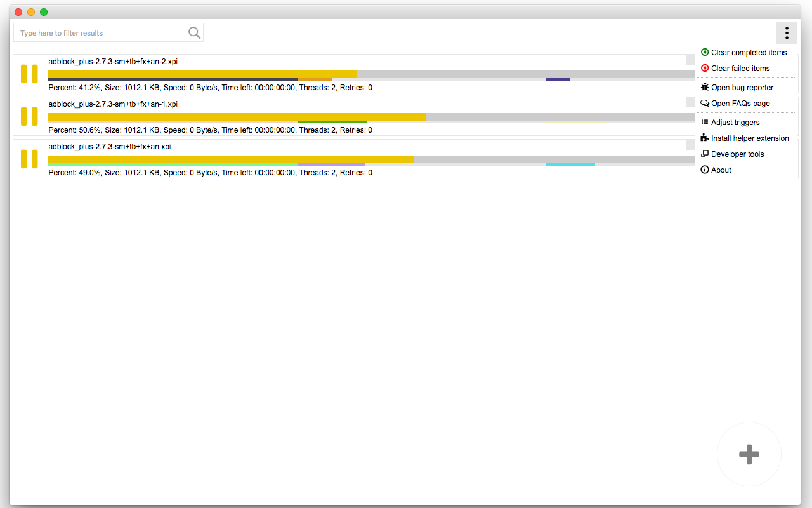This screenshot has width=812, height=508.
Task: Open the Adjust triggers settings
Action: coord(734,122)
